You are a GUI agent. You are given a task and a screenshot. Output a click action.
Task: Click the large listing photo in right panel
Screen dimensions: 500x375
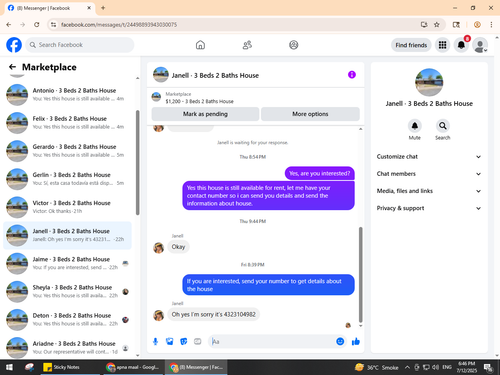click(429, 82)
